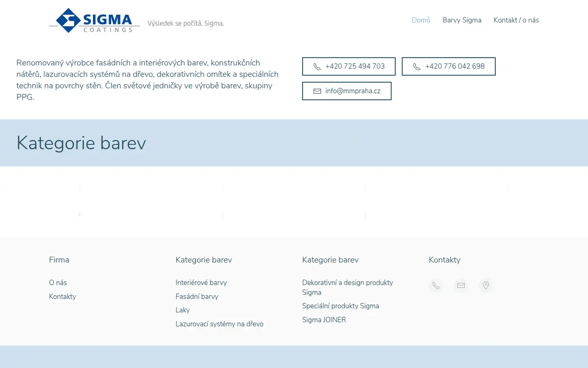Screen dimensions: 588x368
Task: Click the Kategorie barev main heading
Action: (81, 143)
